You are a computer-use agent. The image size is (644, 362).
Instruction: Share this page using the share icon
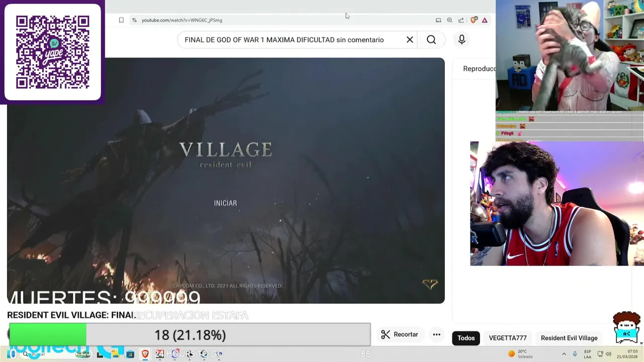coord(461,20)
